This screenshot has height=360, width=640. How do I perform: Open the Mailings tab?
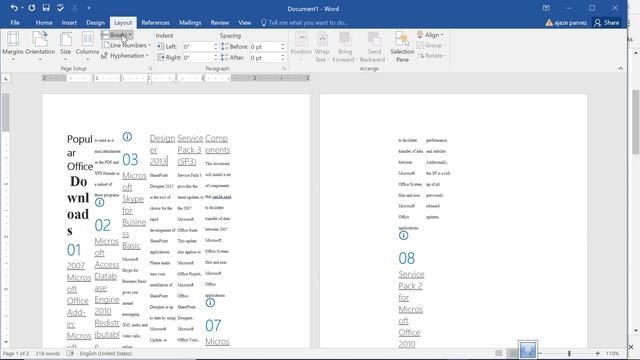(x=190, y=22)
